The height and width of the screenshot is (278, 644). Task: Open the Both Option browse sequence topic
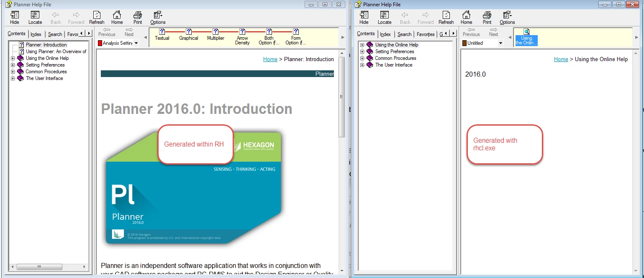click(269, 37)
